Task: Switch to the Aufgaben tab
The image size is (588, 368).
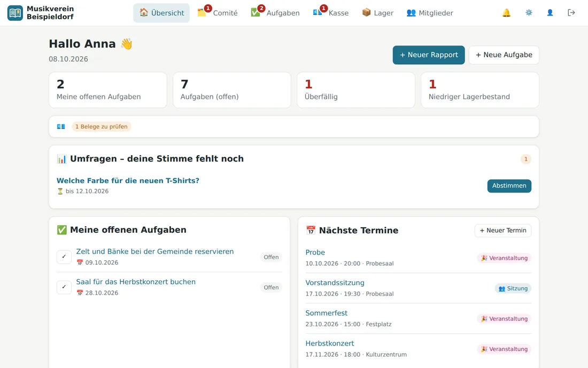Action: pyautogui.click(x=275, y=13)
